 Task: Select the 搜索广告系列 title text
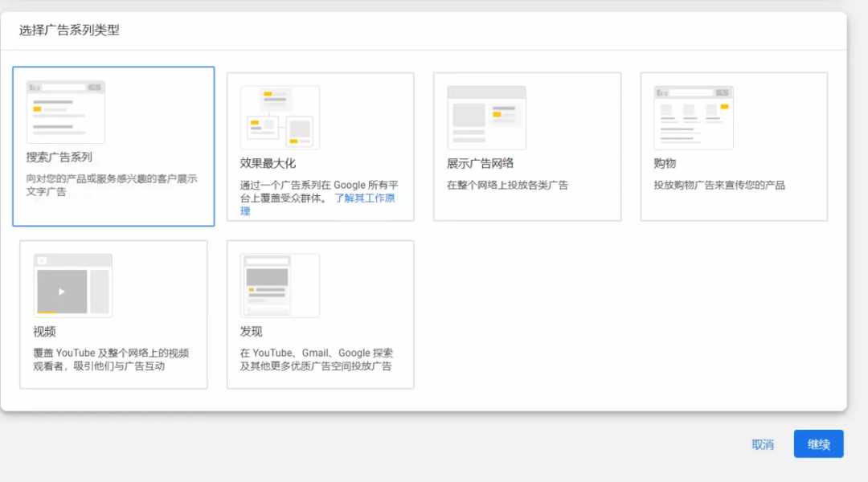coord(59,157)
